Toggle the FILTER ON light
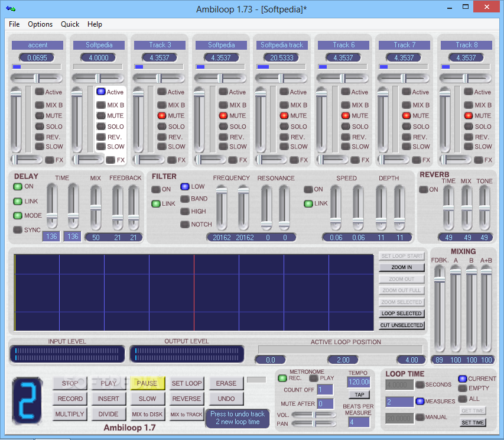The height and width of the screenshot is (440, 504). [x=156, y=189]
